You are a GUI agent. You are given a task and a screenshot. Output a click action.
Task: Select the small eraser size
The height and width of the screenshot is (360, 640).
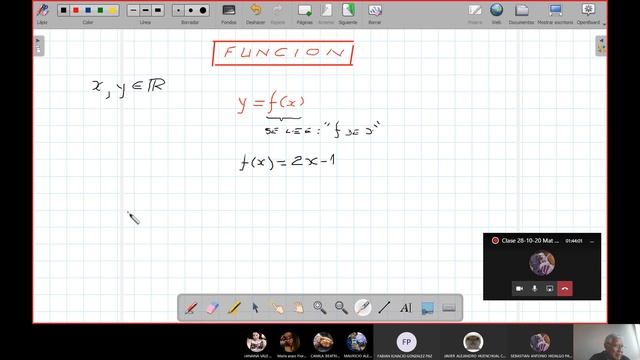pos(178,10)
